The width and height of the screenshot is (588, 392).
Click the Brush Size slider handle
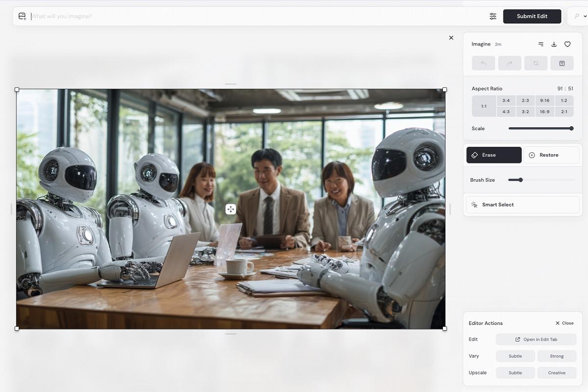[x=520, y=180]
